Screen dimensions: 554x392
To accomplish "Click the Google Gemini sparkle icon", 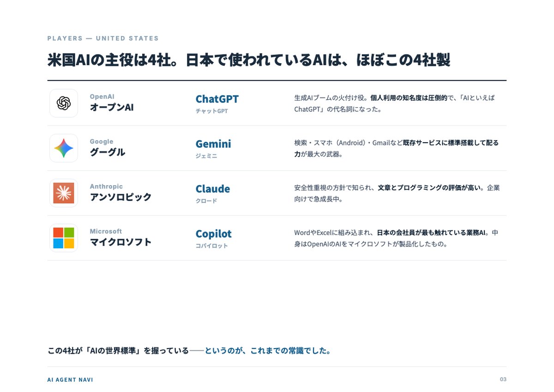I will click(64, 148).
